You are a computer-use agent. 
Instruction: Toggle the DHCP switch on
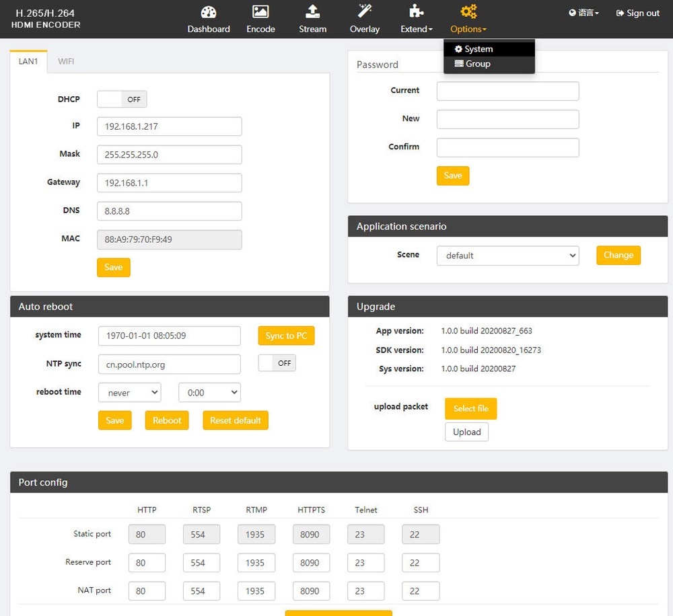coord(122,99)
